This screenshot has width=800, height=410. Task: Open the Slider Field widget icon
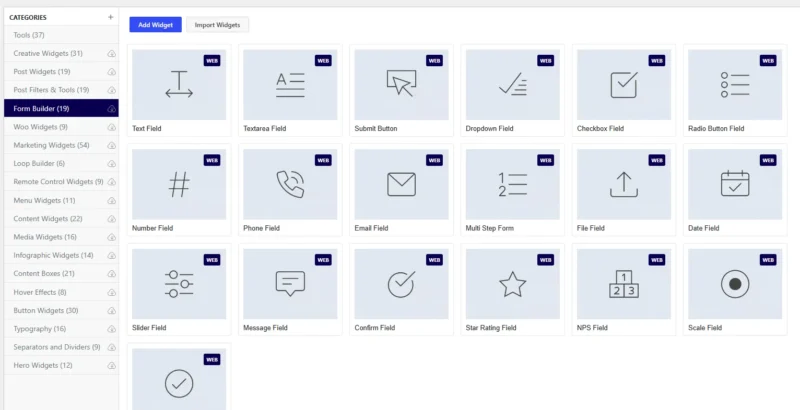(x=179, y=284)
